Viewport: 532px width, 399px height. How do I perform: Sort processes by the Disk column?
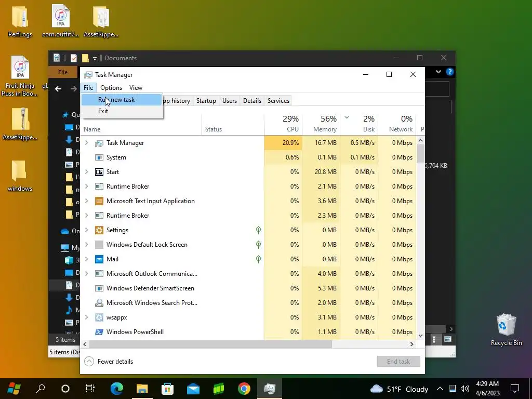coord(360,124)
